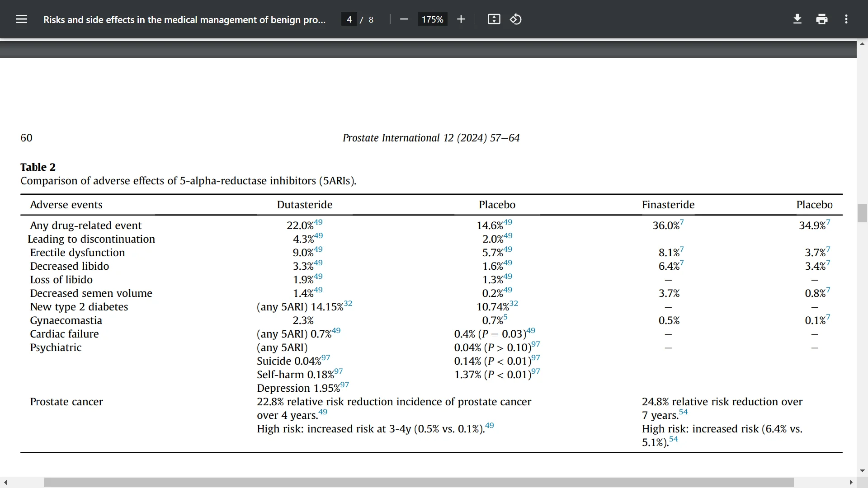The height and width of the screenshot is (488, 868).
Task: Click the zoom out minus button
Action: [404, 19]
